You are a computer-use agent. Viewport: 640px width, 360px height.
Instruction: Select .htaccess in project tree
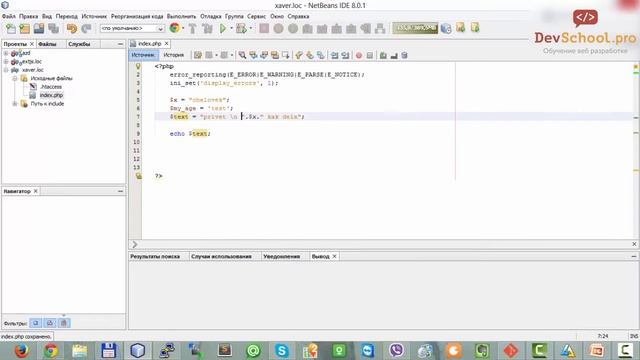51,87
